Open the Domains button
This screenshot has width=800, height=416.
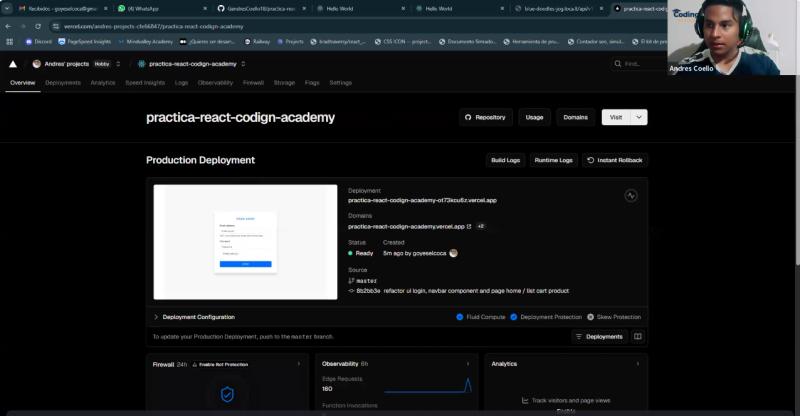[x=576, y=117]
